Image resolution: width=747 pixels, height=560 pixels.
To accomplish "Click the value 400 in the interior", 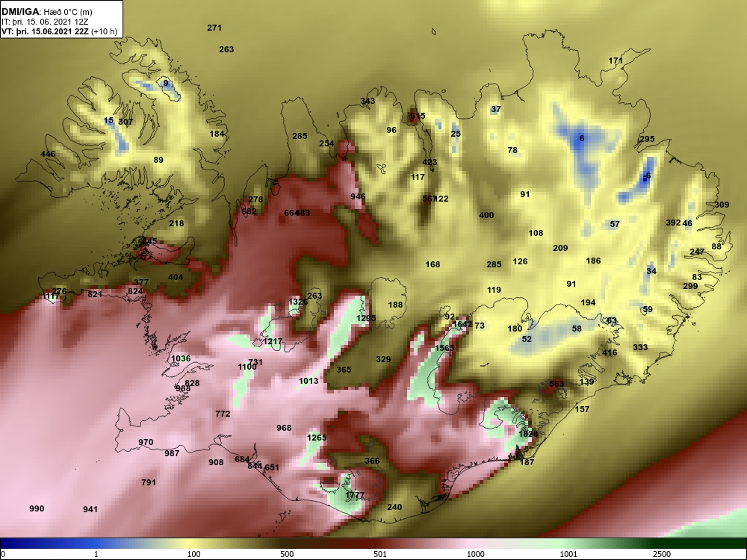I will point(486,215).
